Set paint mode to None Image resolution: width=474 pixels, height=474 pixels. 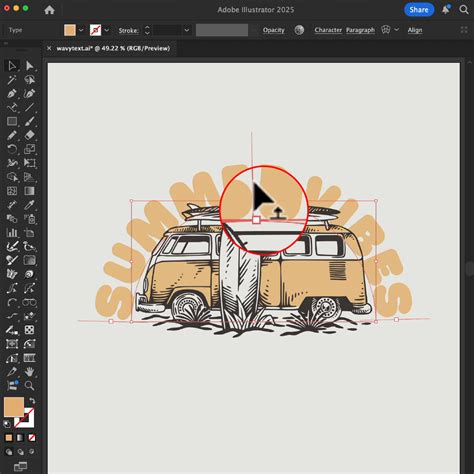tap(32, 437)
